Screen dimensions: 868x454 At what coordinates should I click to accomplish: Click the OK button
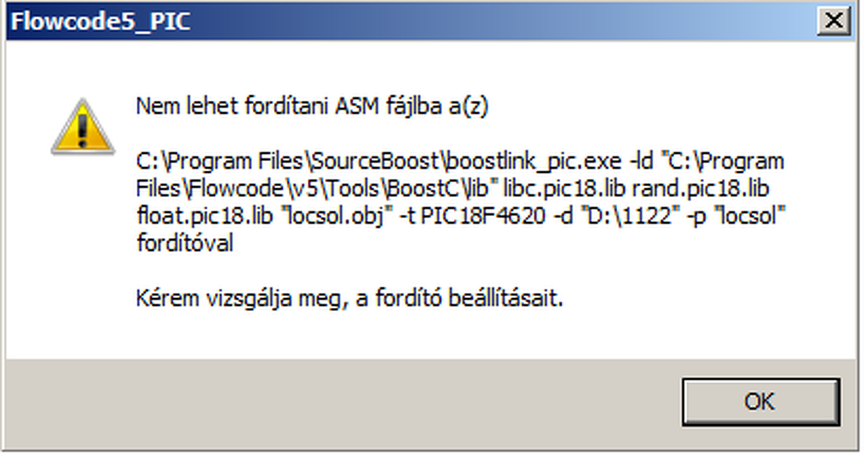tap(760, 401)
